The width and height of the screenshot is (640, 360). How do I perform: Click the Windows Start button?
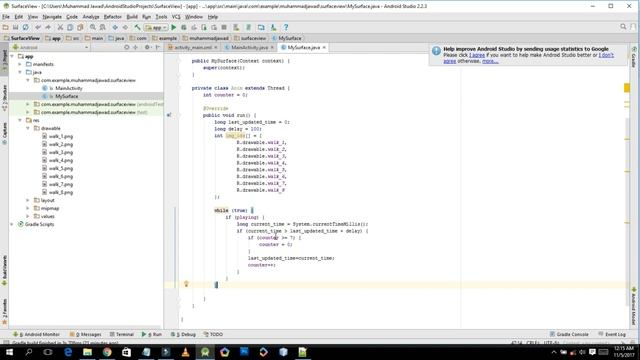[x=9, y=352]
